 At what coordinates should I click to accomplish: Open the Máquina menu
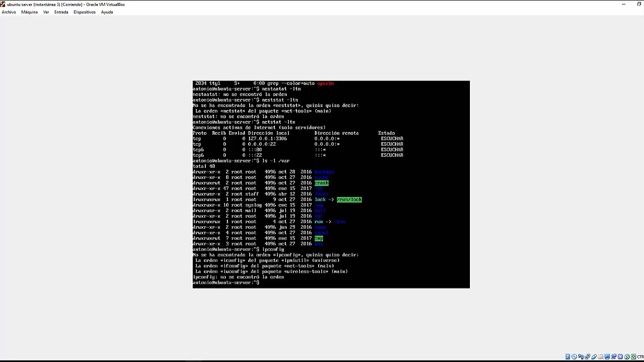point(29,12)
